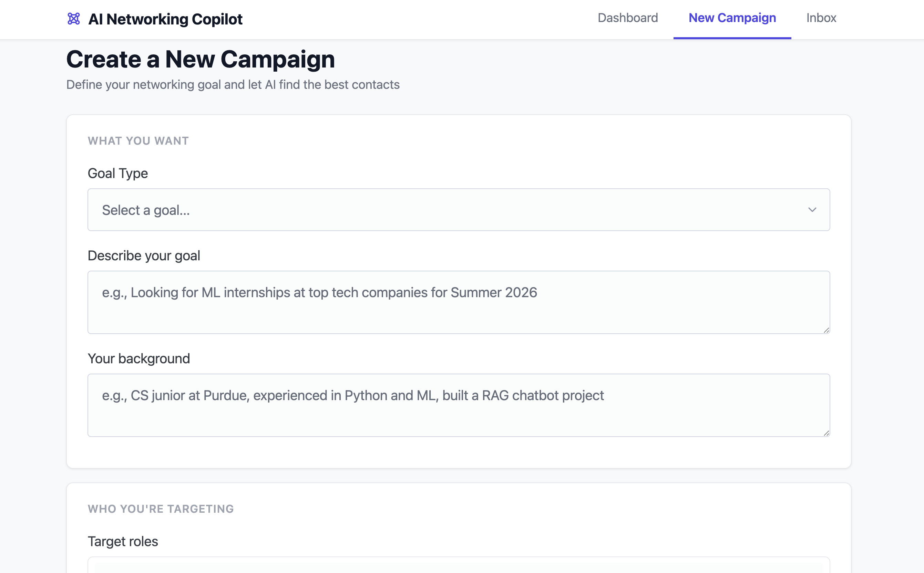This screenshot has height=573, width=924.
Task: Select the New Campaign tab
Action: click(x=732, y=18)
